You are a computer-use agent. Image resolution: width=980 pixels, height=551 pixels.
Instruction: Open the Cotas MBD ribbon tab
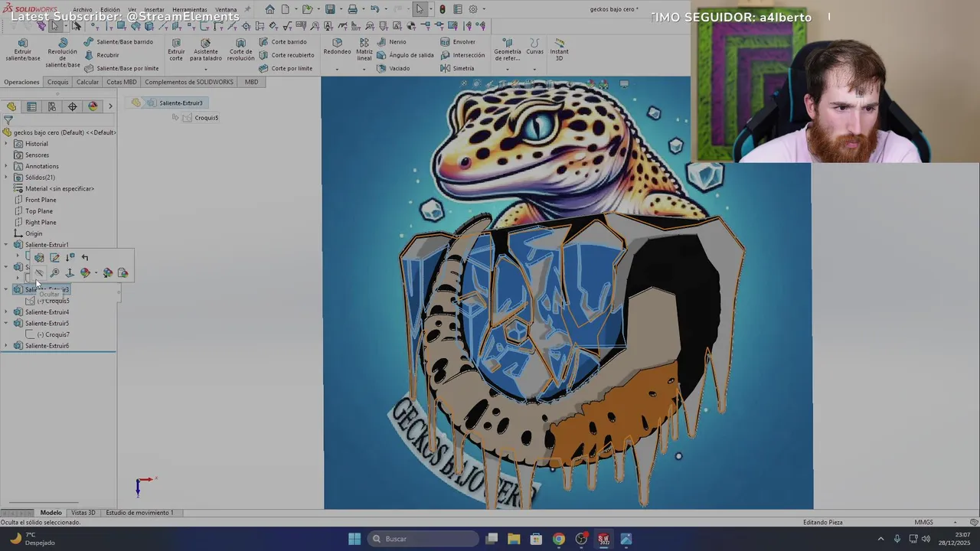(x=122, y=82)
